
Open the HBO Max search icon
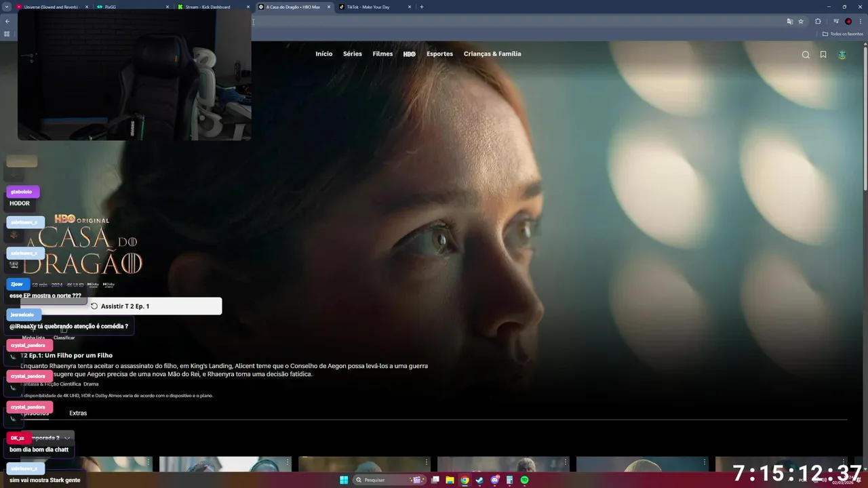point(806,55)
